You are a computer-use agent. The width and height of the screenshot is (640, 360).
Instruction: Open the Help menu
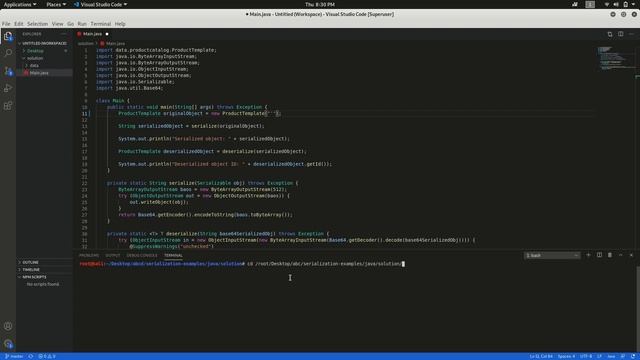[x=120, y=24]
